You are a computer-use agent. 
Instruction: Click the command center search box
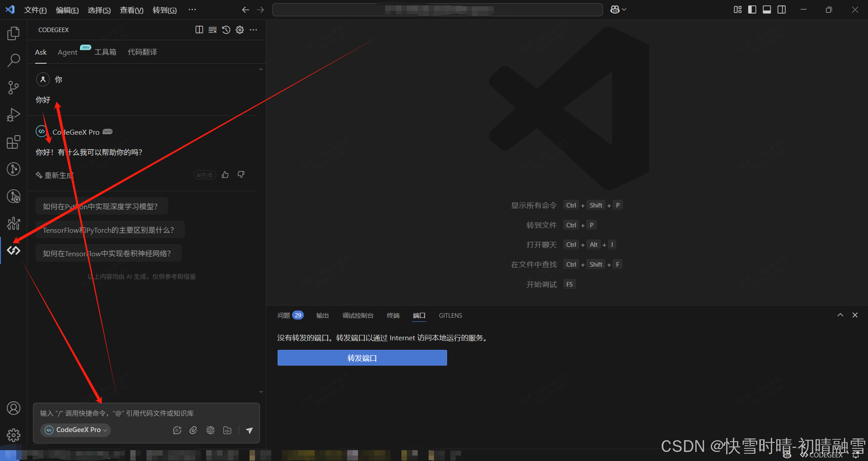point(437,9)
